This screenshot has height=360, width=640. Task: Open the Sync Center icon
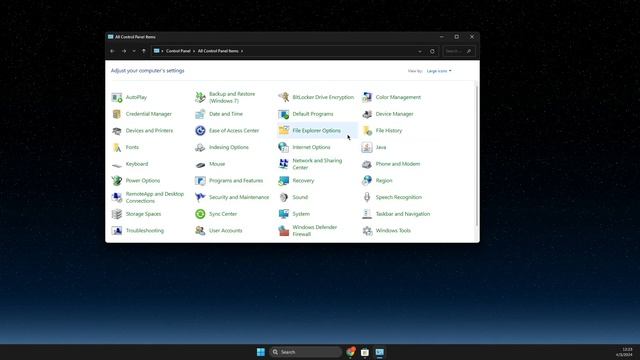pos(200,214)
